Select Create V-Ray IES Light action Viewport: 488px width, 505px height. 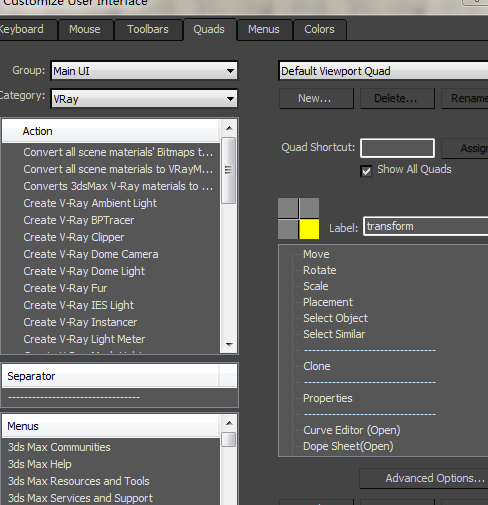pyautogui.click(x=79, y=305)
